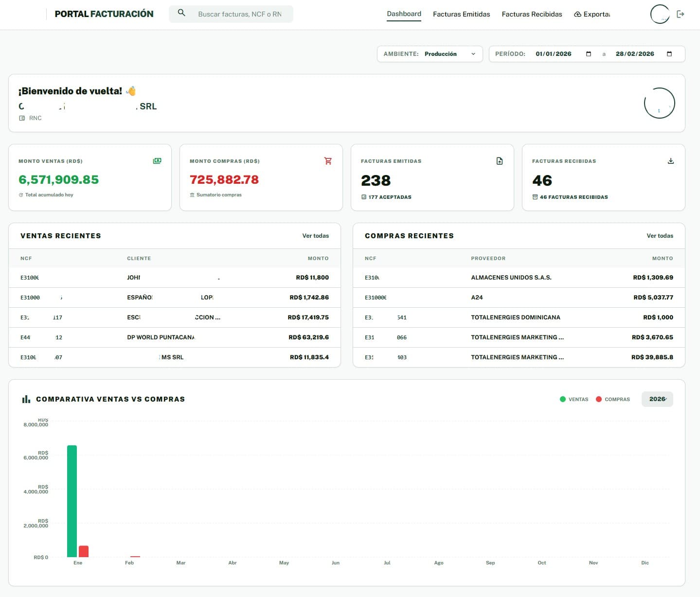
Task: Click the document icon on Facturas Emitidas card
Action: click(x=500, y=161)
